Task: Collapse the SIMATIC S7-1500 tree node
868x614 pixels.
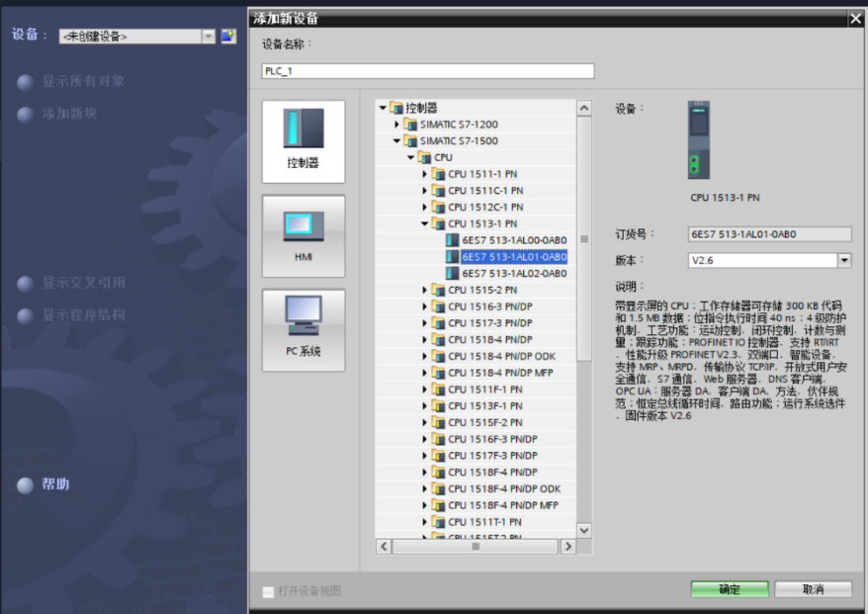Action: click(x=396, y=140)
